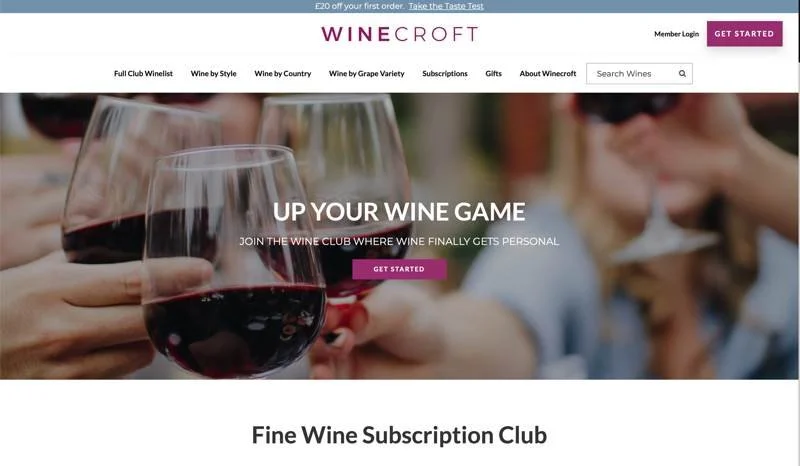Expand Wine by Grape Variety menu

coord(366,73)
